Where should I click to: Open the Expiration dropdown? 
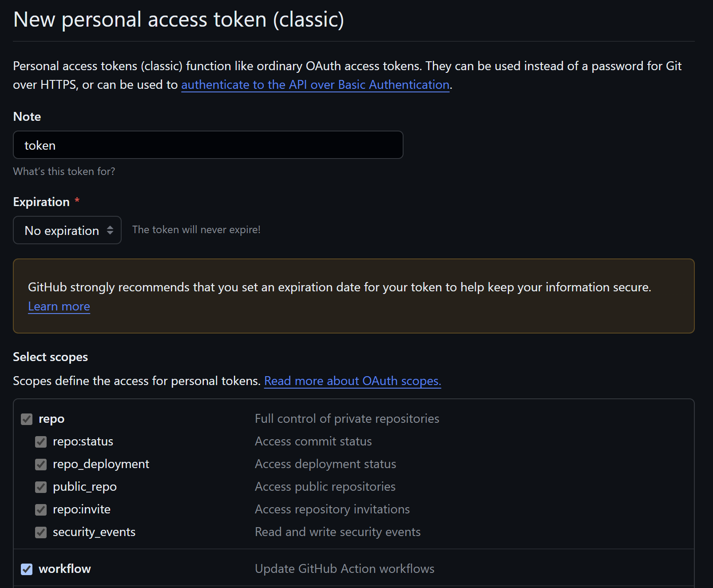67,230
